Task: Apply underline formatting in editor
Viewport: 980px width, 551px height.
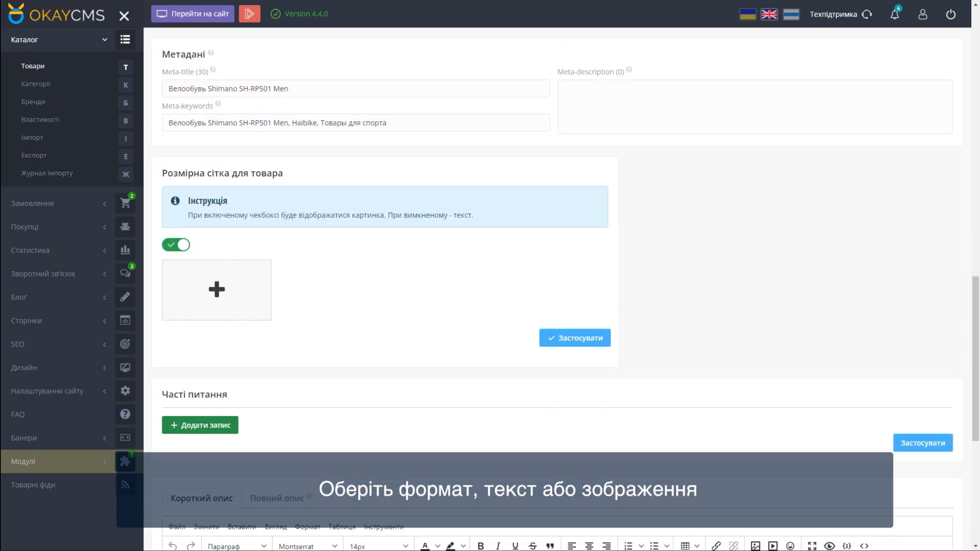Action: tap(515, 546)
